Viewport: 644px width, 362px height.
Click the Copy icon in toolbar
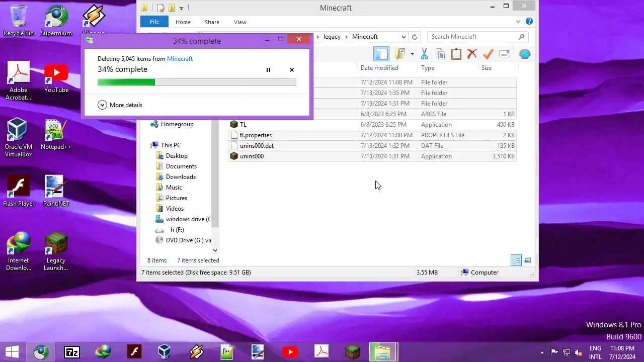pos(440,54)
